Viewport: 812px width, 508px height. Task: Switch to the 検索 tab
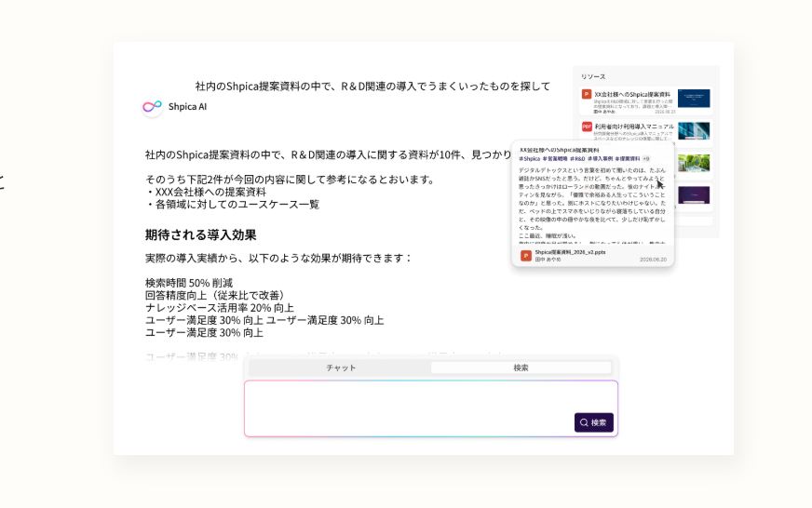click(x=521, y=368)
